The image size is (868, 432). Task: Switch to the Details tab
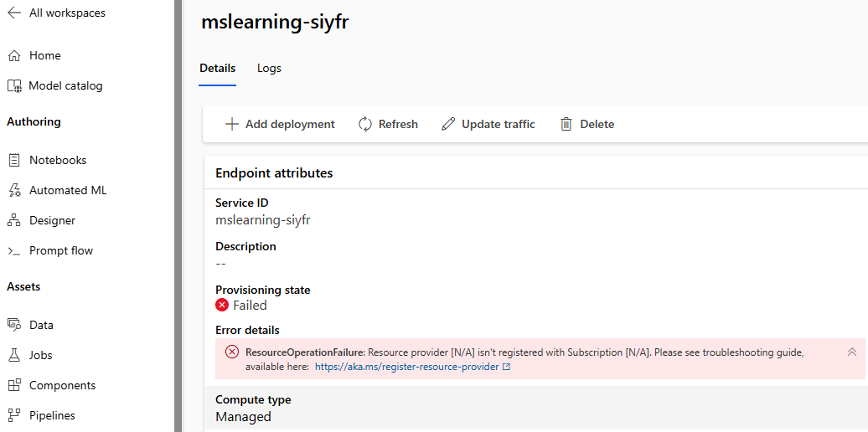pyautogui.click(x=218, y=69)
